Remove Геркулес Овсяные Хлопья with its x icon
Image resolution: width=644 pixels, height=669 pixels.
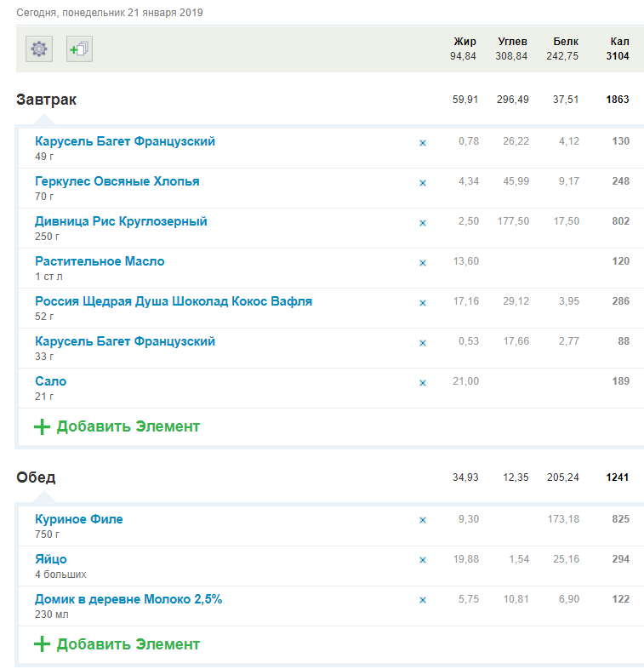tap(423, 183)
